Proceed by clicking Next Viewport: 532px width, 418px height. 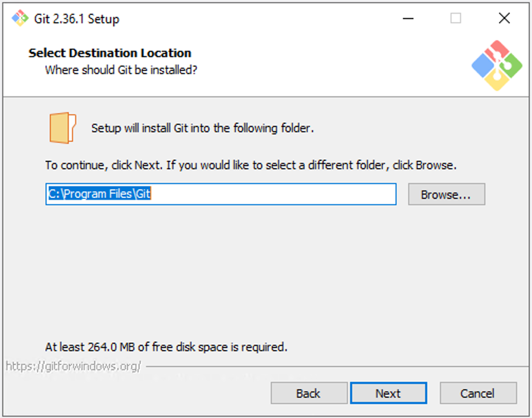click(388, 393)
